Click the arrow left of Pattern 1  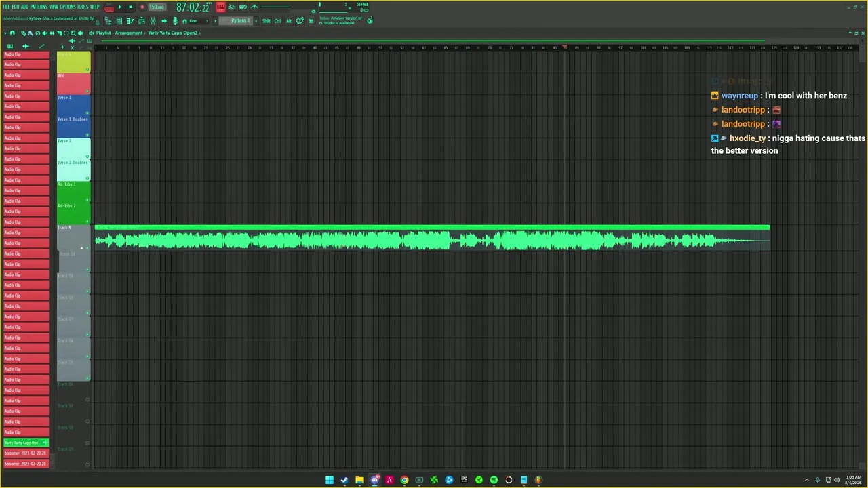point(216,21)
